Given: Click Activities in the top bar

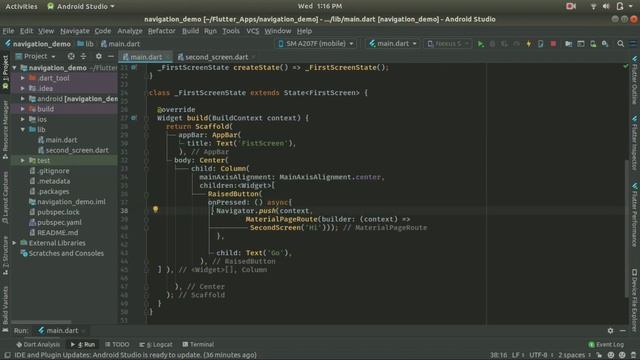Looking at the screenshot, I should 21,6.
